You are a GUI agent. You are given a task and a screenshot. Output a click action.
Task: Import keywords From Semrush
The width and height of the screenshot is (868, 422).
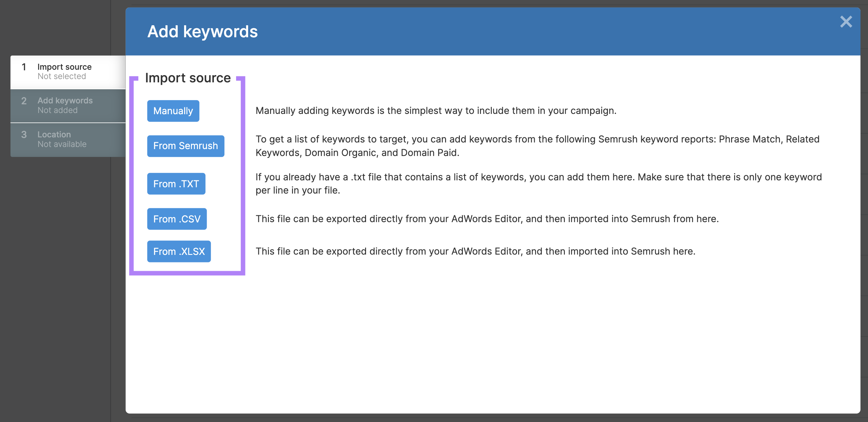point(186,146)
